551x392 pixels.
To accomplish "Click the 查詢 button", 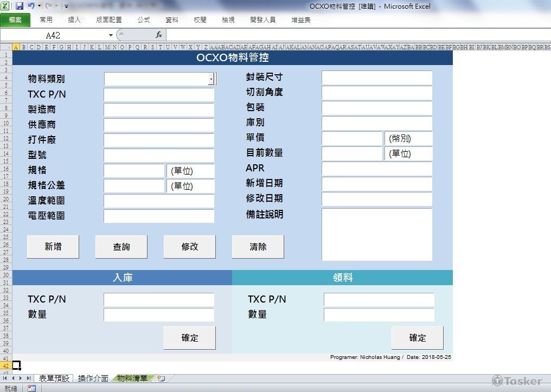I will pyautogui.click(x=121, y=246).
